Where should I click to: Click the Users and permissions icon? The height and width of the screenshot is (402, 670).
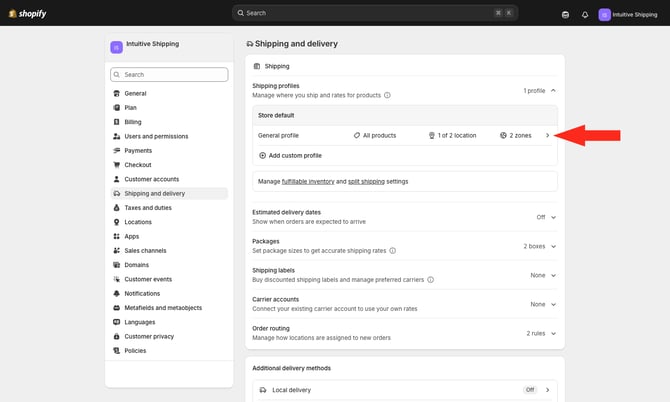[116, 136]
